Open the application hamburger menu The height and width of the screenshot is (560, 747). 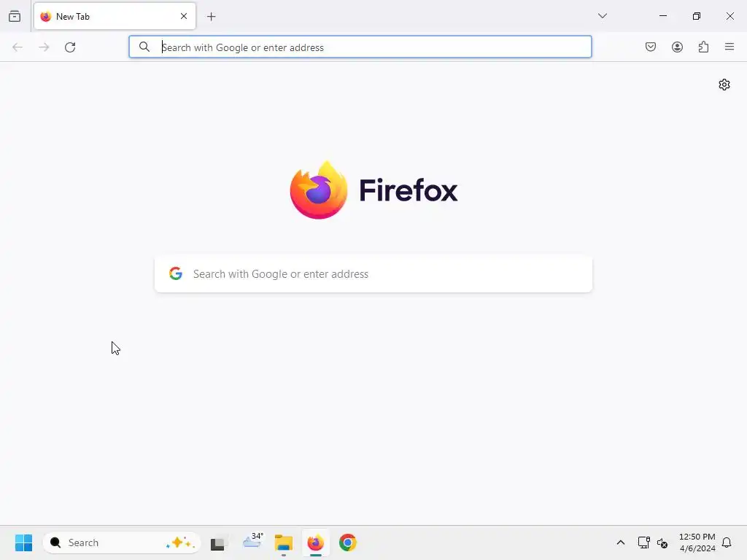pos(729,47)
